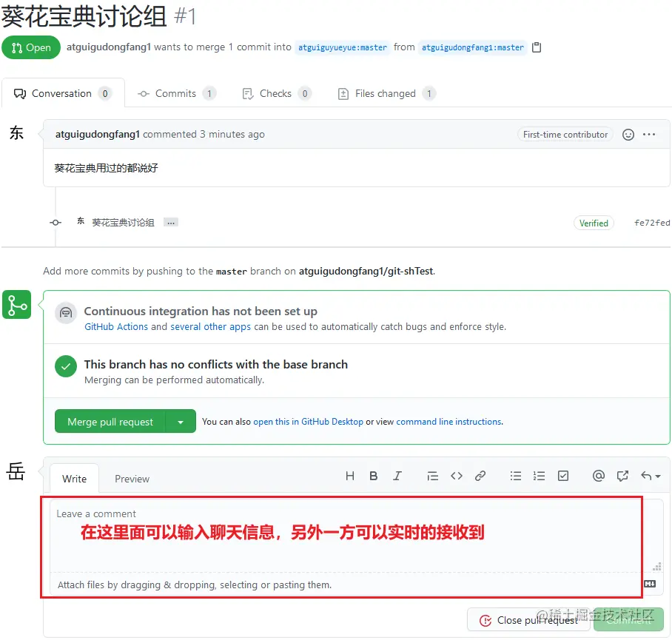672x640 pixels.
Task: Apply italic formatting with the I icon
Action: 397,476
